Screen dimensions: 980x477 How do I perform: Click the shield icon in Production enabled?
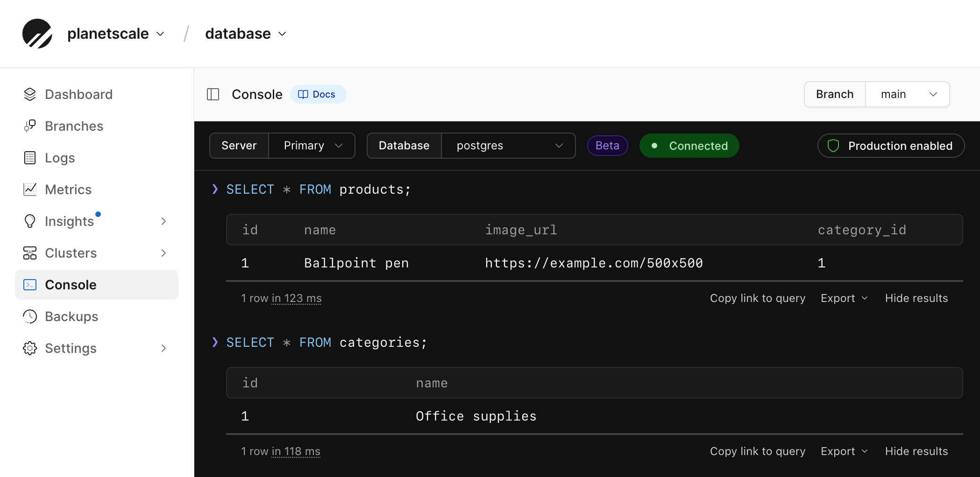[x=833, y=146]
